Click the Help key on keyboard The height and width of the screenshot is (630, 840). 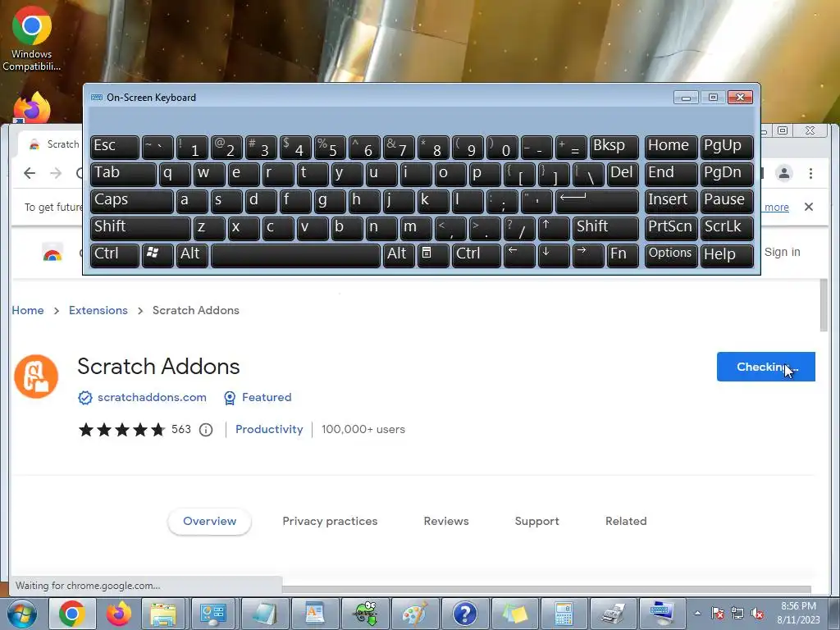point(727,255)
